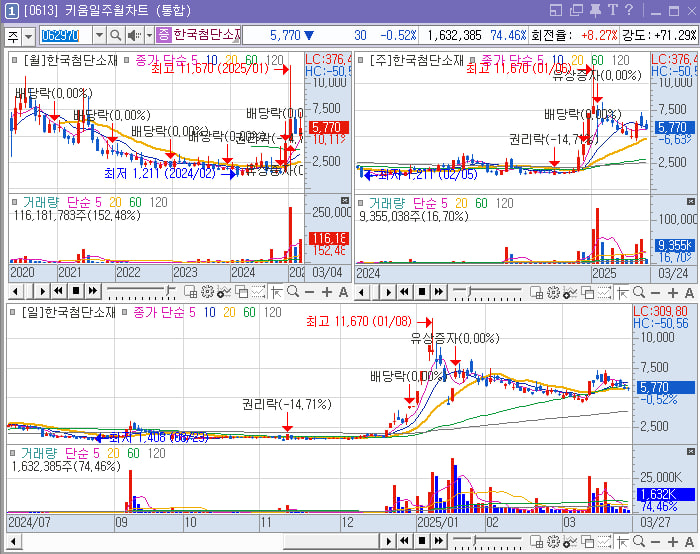Fast forward the weekly chart playback
Viewport: 700px width, 554px height.
pos(439,292)
